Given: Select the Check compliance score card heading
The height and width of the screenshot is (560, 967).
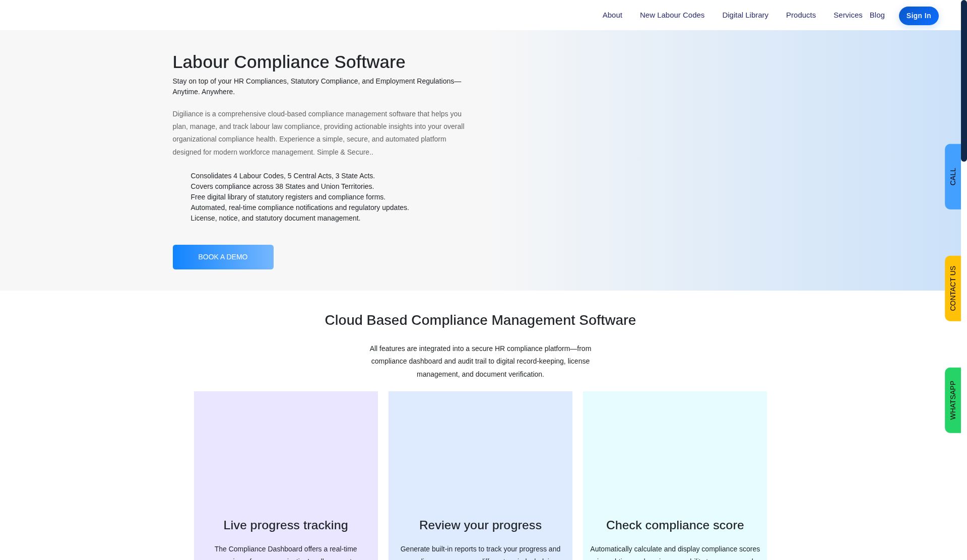Looking at the screenshot, I should pos(675,525).
